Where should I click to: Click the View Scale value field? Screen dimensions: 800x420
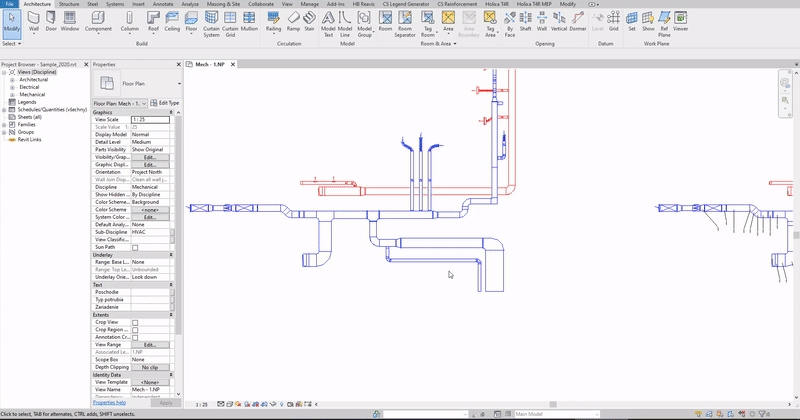[x=149, y=120]
